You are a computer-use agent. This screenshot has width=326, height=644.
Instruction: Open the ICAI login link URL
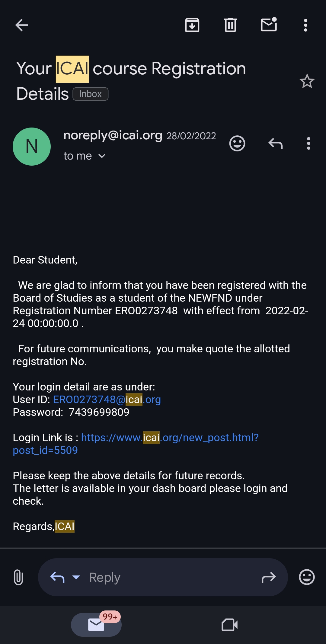coord(170,438)
